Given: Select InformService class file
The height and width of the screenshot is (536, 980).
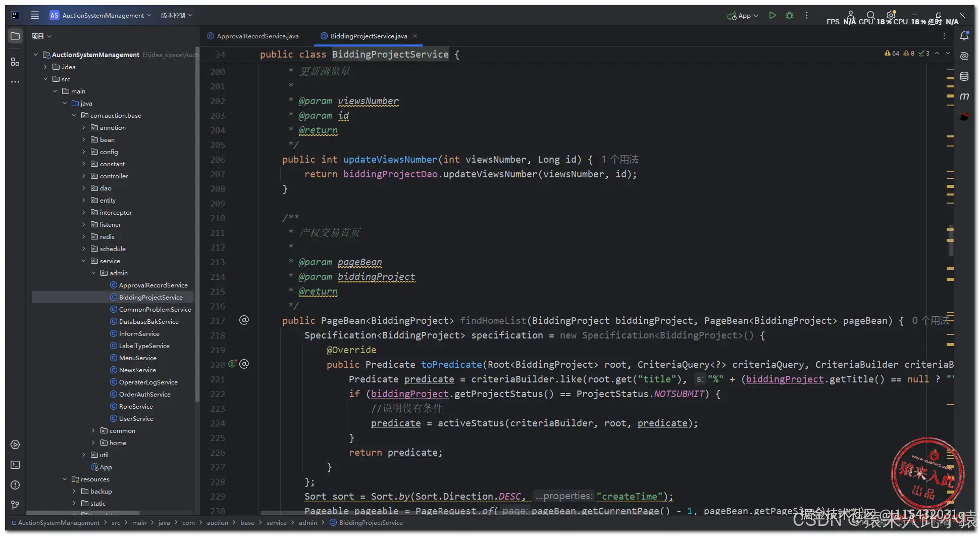Looking at the screenshot, I should click(135, 333).
